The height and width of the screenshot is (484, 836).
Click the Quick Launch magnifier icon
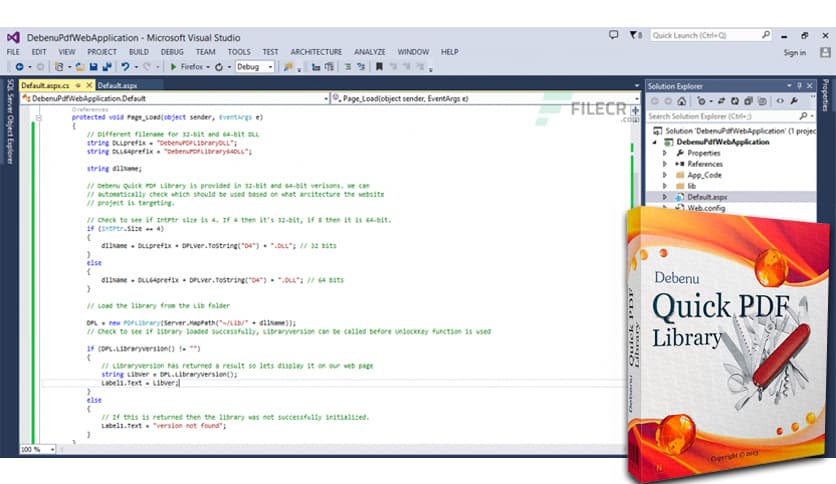[766, 35]
